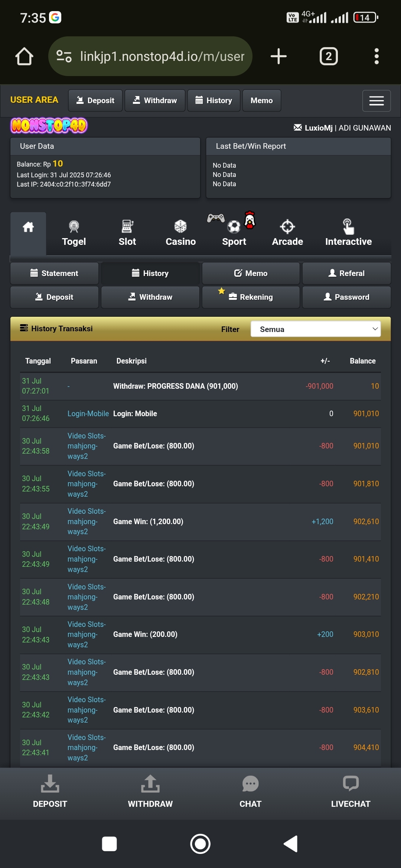Open the hamburger navigation menu
The height and width of the screenshot is (868, 401).
376,101
